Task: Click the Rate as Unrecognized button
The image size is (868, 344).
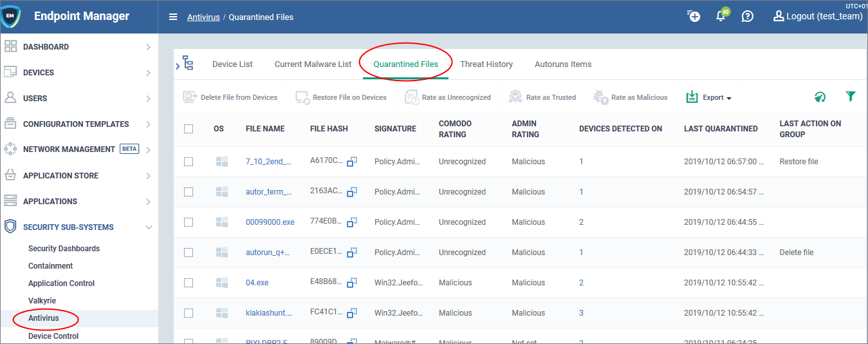Action: pos(448,97)
